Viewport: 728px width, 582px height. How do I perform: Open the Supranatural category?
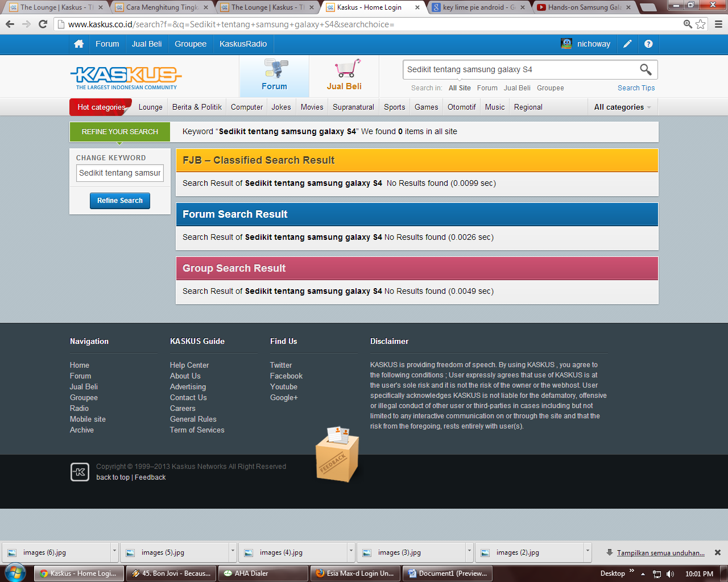[x=353, y=107]
